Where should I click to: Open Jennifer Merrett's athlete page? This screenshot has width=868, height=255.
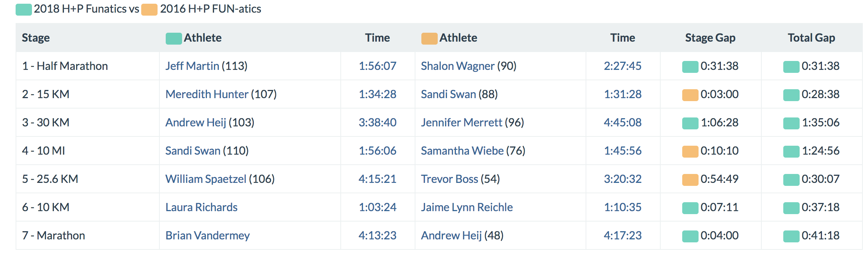(x=461, y=122)
